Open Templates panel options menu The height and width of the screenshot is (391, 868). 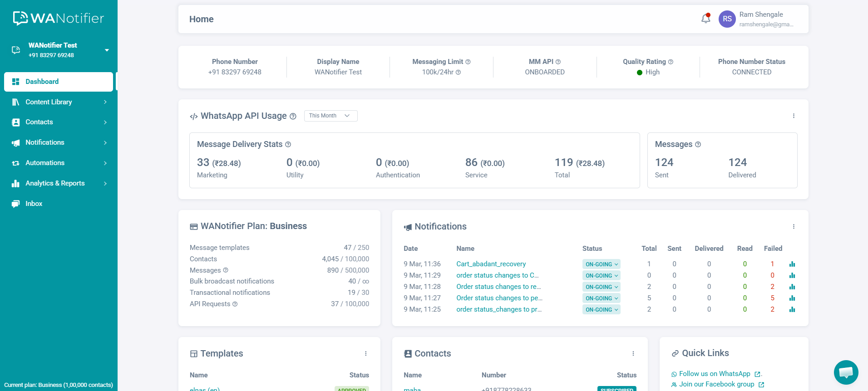[x=365, y=354]
